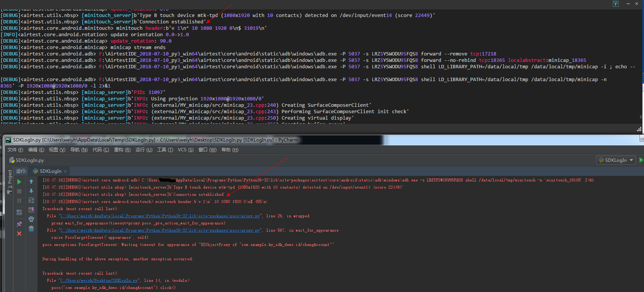Screen dimensions: 644x292
Task: Open proxy.py link at line 26 traceback
Action: (x=160, y=216)
